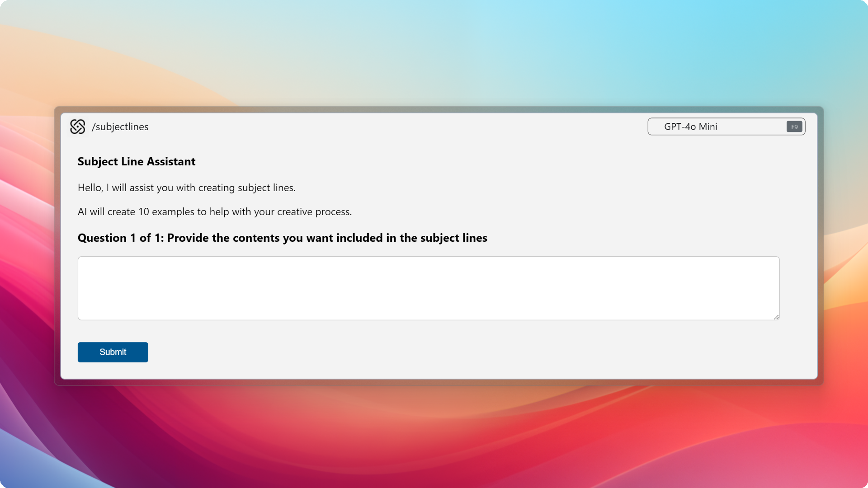Click the 'Question 1 of 1' prompt heading
Image resolution: width=868 pixels, height=488 pixels.
click(283, 238)
